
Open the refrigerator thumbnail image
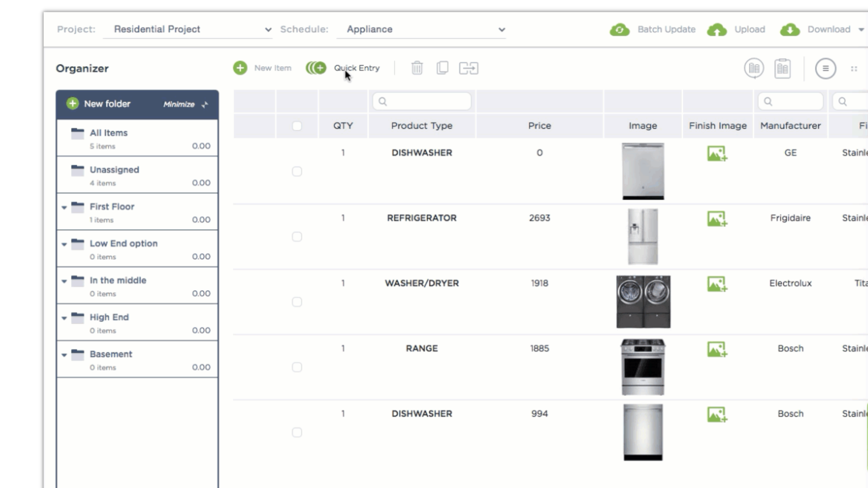point(643,237)
